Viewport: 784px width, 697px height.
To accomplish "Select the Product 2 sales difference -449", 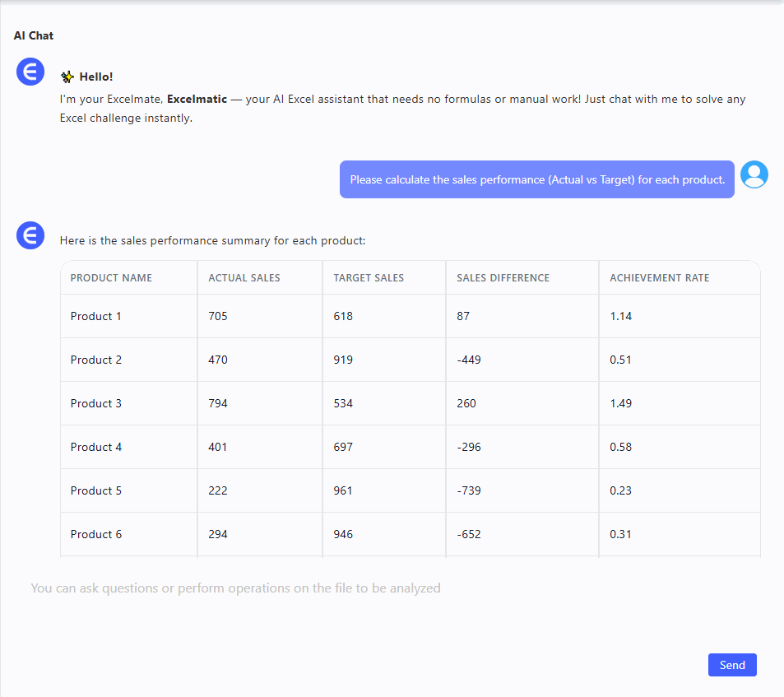I will [x=469, y=360].
